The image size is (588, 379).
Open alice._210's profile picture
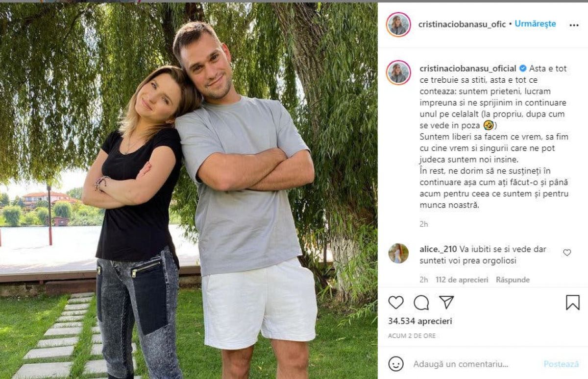[398, 253]
